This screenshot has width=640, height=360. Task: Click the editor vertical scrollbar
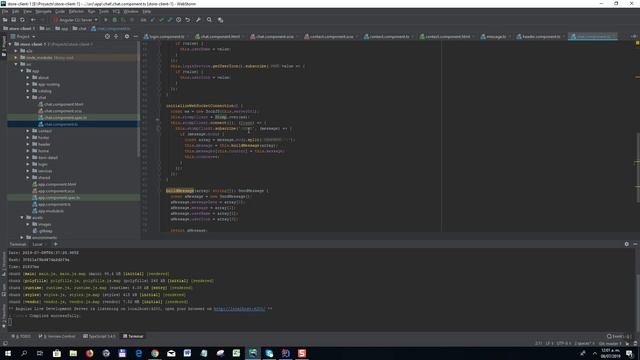click(x=638, y=167)
